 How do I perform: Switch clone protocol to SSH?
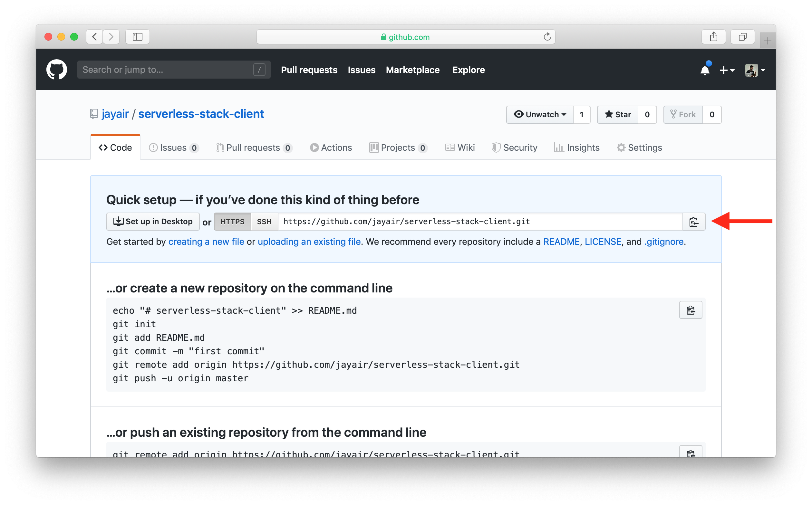click(264, 222)
